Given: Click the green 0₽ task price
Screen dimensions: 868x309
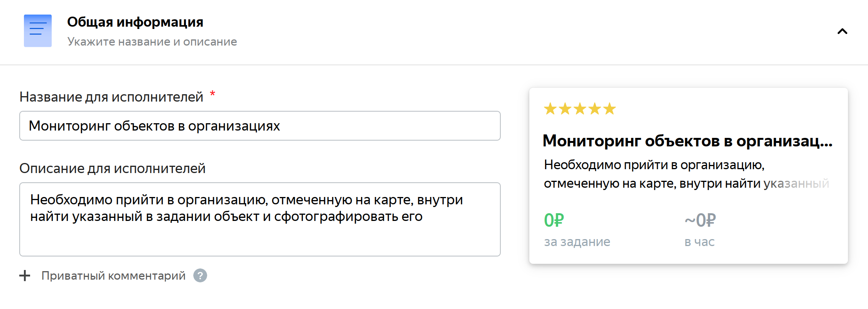Looking at the screenshot, I should [x=554, y=221].
